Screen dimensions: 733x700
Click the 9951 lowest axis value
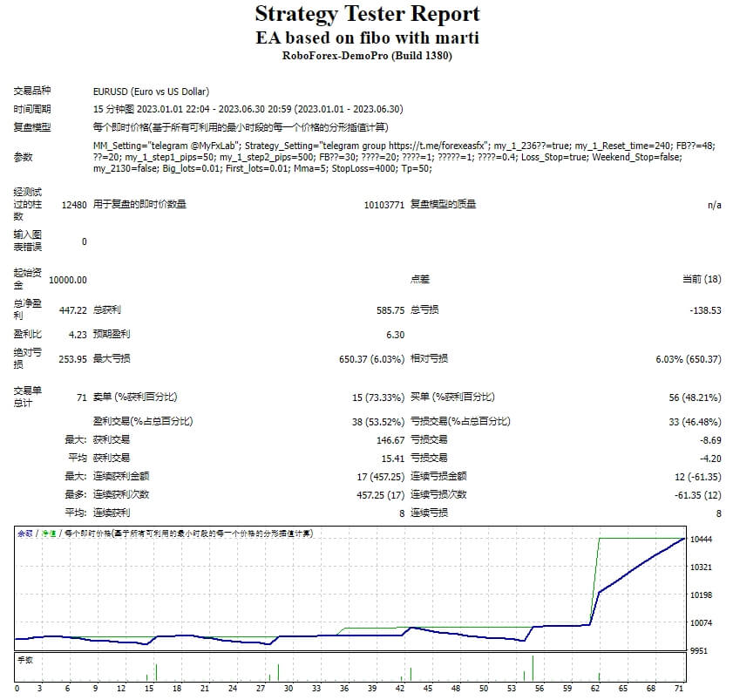pos(702,649)
